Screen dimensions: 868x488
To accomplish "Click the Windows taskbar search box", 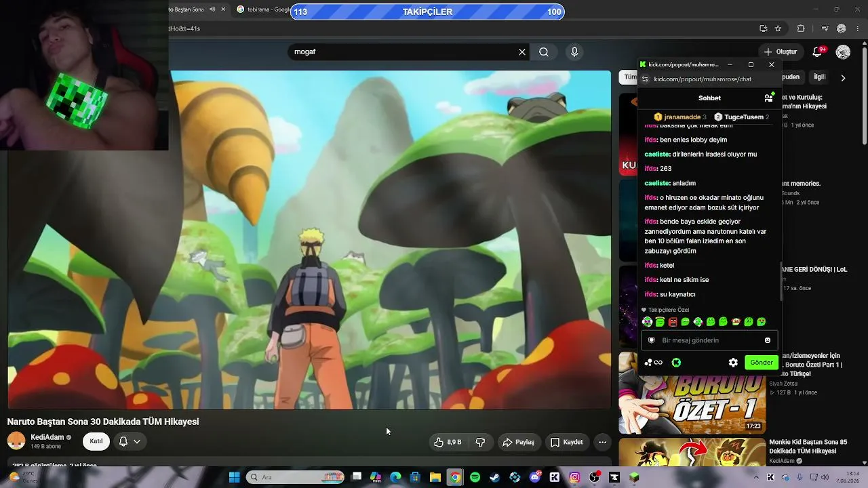I will point(296,477).
